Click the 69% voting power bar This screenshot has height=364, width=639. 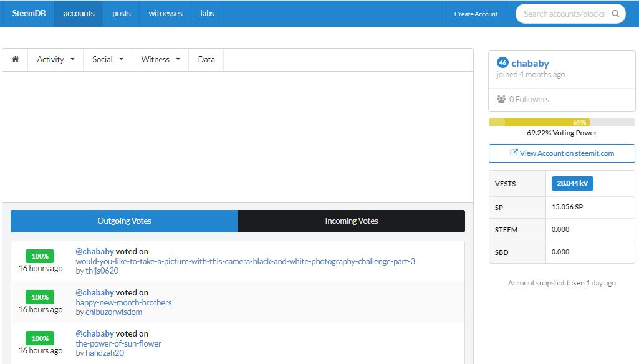point(562,122)
